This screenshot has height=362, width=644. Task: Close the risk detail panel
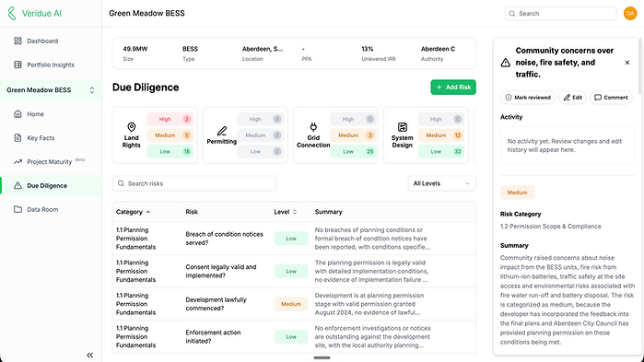click(627, 63)
